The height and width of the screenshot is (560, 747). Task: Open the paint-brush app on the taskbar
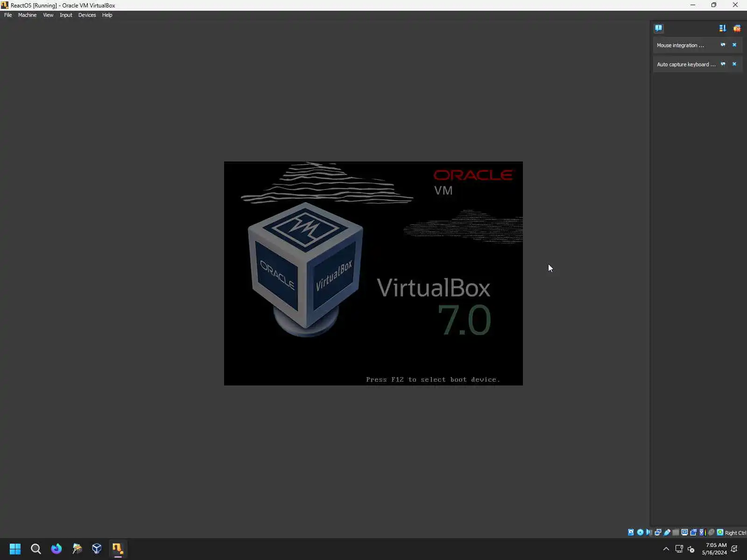click(77, 549)
